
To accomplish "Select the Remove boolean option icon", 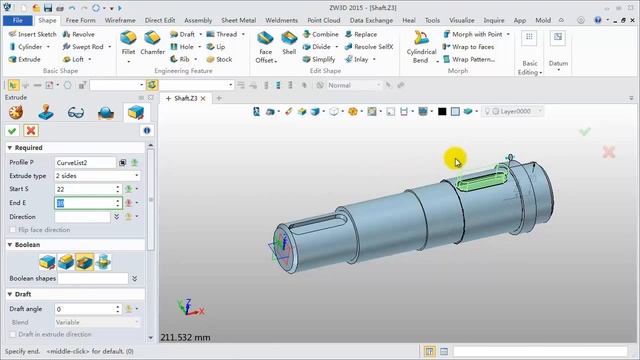I will coord(84,262).
